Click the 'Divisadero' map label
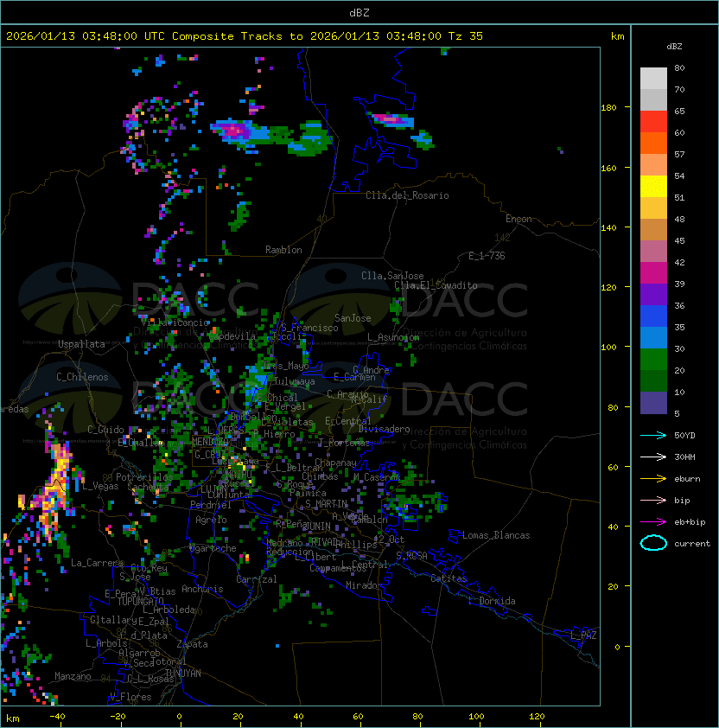Screen dimensions: 719x728 [x=384, y=429]
